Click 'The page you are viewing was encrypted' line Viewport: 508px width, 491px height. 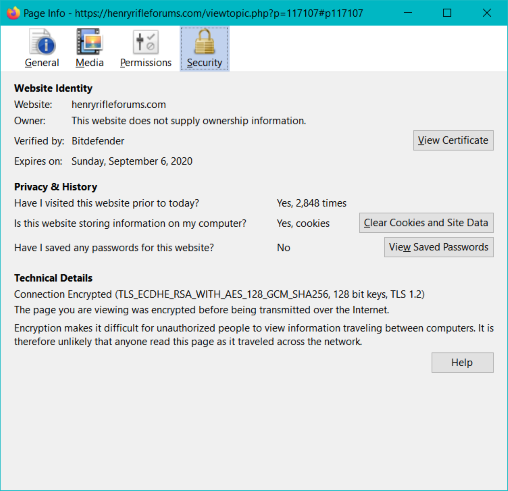click(202, 310)
